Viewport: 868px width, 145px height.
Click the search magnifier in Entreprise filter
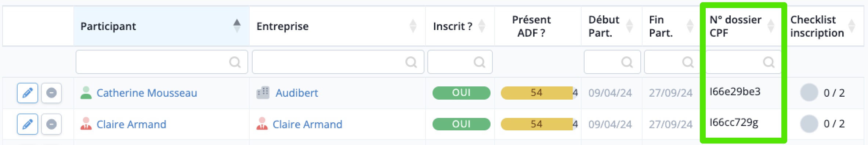coord(411,62)
